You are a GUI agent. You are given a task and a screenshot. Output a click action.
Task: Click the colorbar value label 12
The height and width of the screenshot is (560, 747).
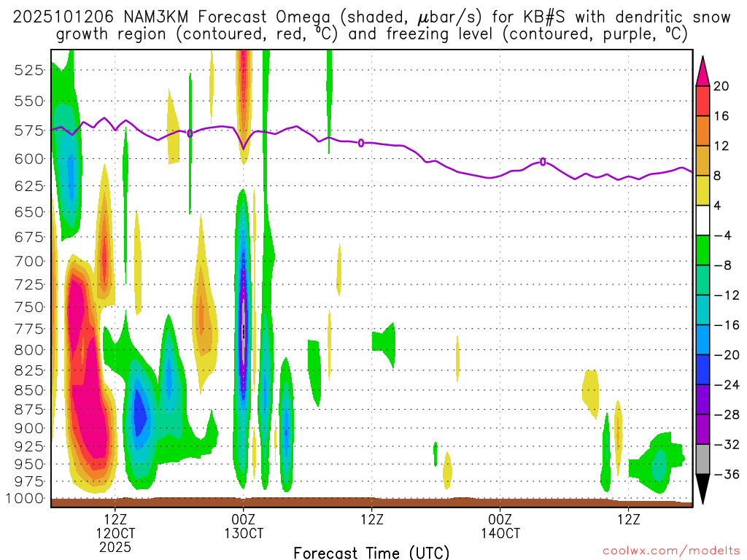coord(721,146)
